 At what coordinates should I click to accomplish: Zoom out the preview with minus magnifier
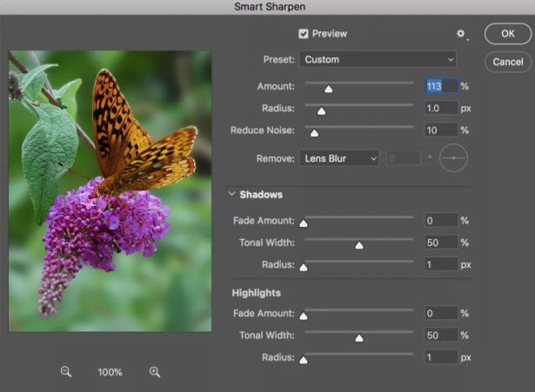[x=66, y=372]
